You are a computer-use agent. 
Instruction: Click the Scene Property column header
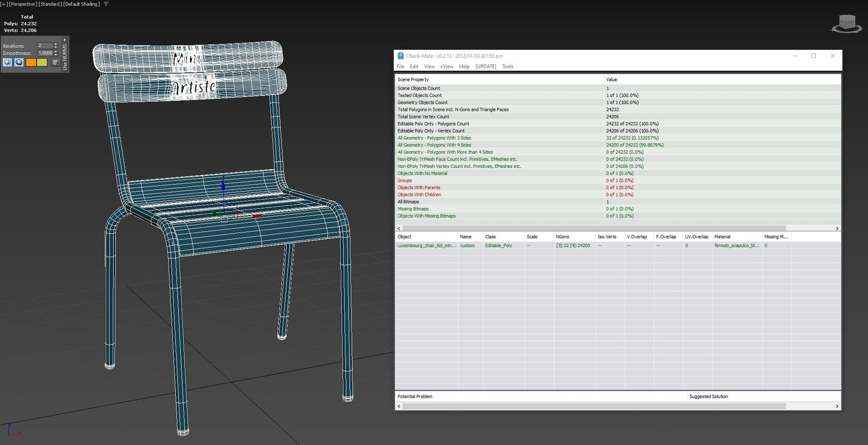pos(499,80)
